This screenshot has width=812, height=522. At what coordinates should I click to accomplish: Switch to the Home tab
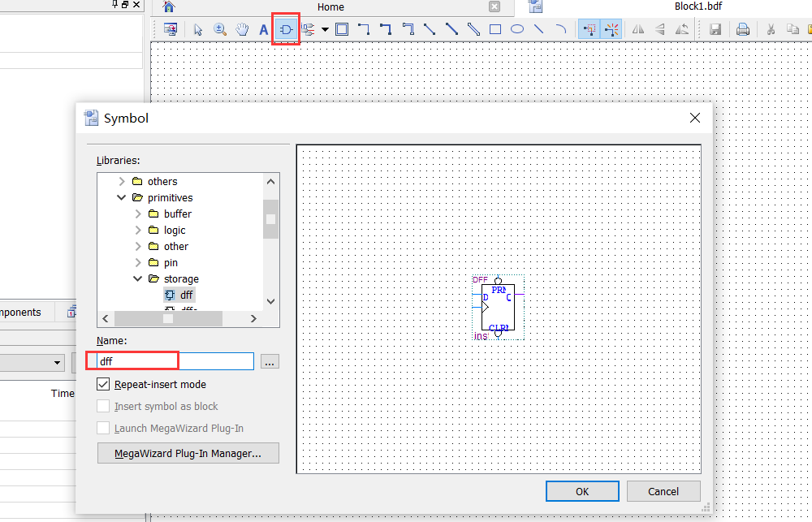[x=330, y=6]
